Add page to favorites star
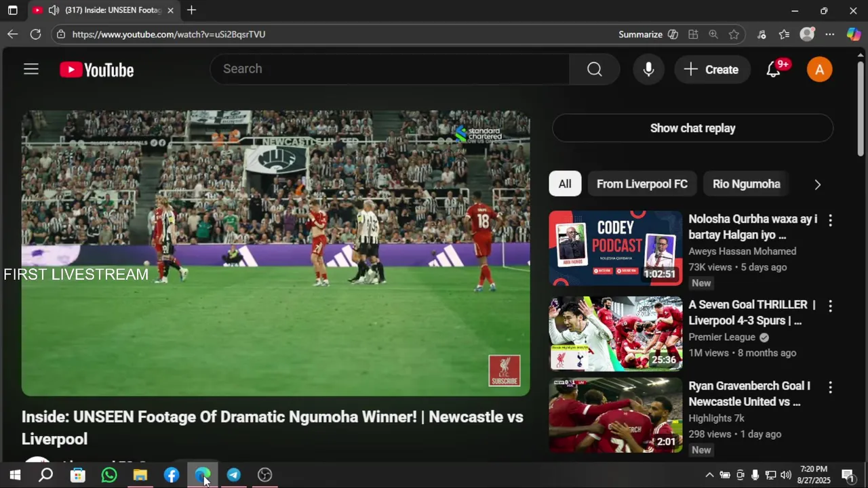868x488 pixels. (734, 34)
